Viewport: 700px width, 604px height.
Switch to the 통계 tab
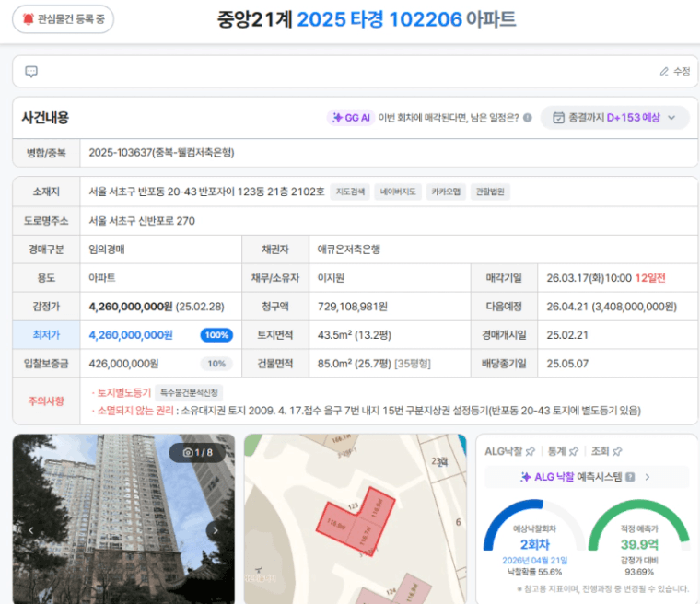click(x=556, y=451)
